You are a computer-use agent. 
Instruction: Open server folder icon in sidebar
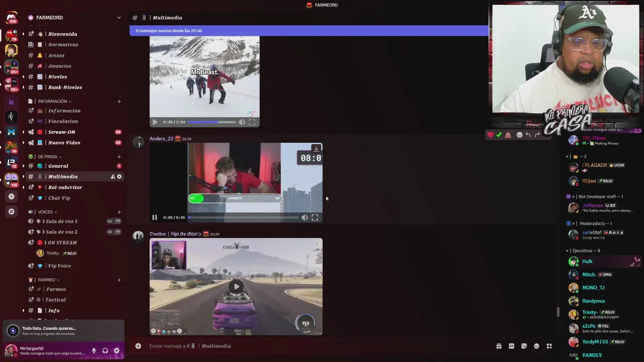point(11,102)
